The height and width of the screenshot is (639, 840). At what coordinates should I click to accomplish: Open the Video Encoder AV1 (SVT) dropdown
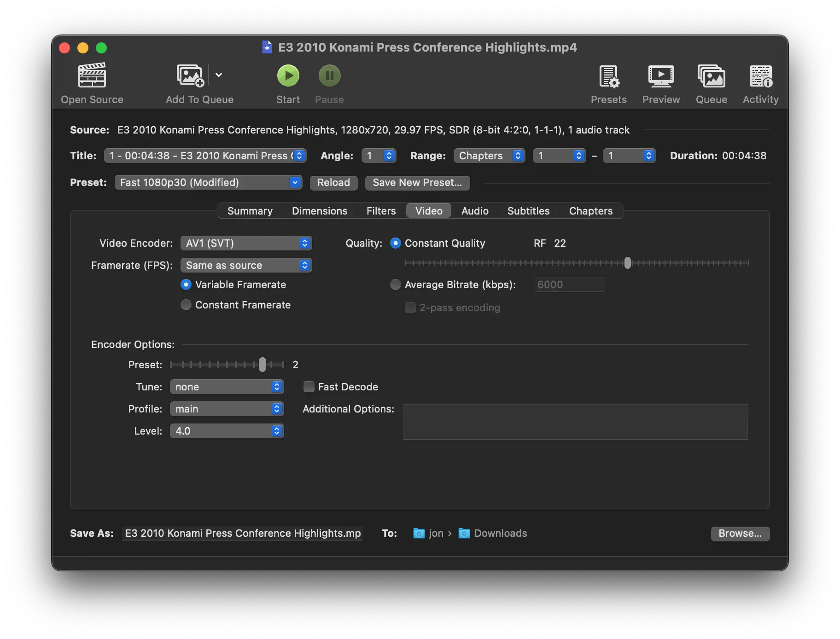pyautogui.click(x=246, y=243)
